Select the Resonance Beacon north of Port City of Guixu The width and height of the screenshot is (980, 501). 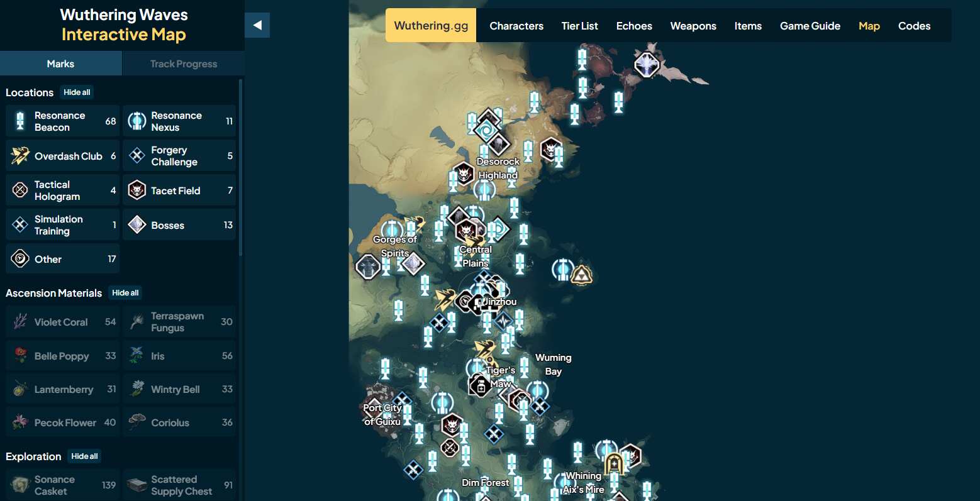coord(385,369)
